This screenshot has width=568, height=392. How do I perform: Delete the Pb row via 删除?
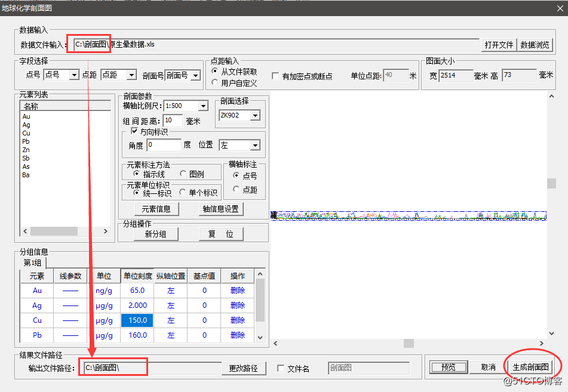[x=238, y=335]
